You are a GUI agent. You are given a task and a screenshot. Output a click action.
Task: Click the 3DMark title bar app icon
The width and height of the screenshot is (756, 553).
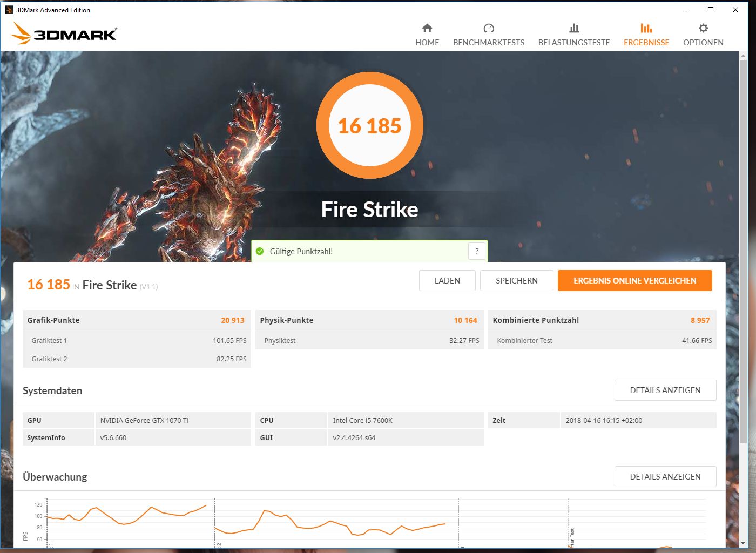9,10
